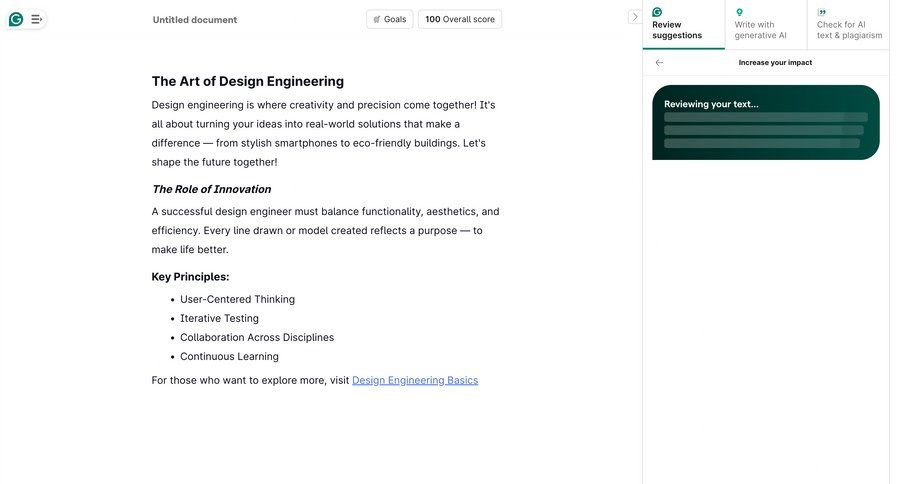Click the Reviewing your text card
The image size is (900, 484).
tap(766, 122)
